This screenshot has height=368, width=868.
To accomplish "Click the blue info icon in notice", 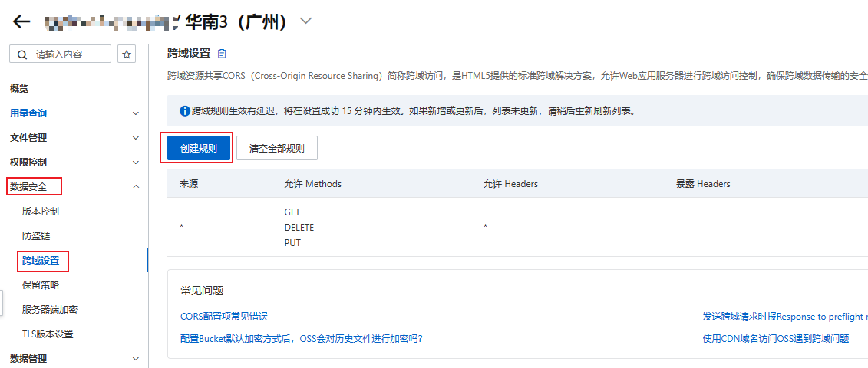I will click(x=184, y=111).
